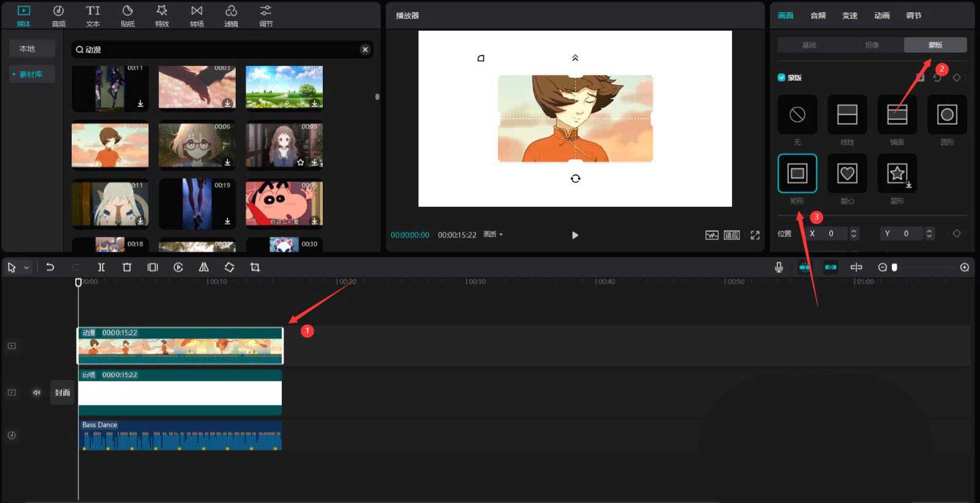Image resolution: width=980 pixels, height=503 pixels.
Task: Click the mirror flip tool
Action: click(203, 267)
